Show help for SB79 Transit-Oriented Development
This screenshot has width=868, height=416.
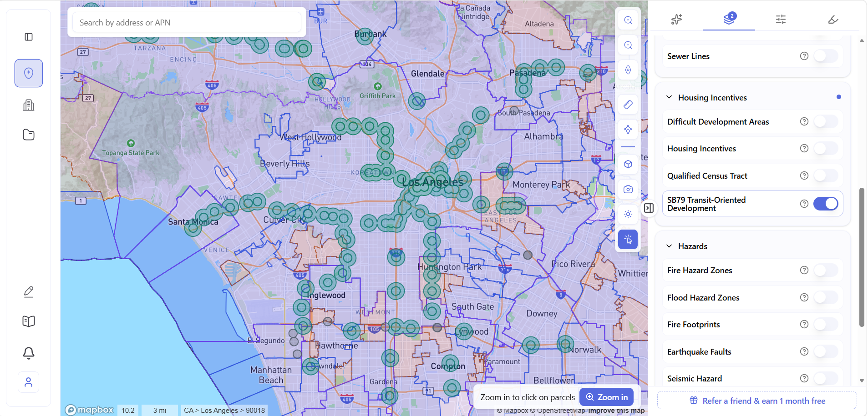(804, 204)
